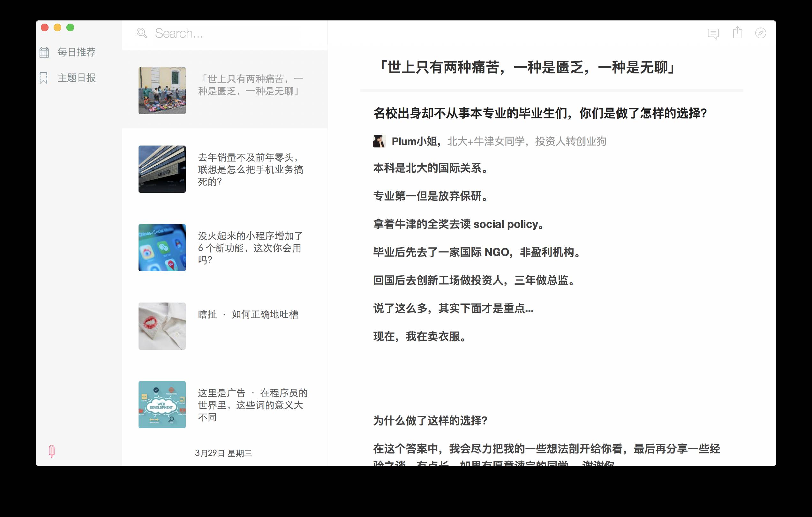Open the Lenovo building thumbnail article
This screenshot has width=812, height=517.
click(x=162, y=169)
